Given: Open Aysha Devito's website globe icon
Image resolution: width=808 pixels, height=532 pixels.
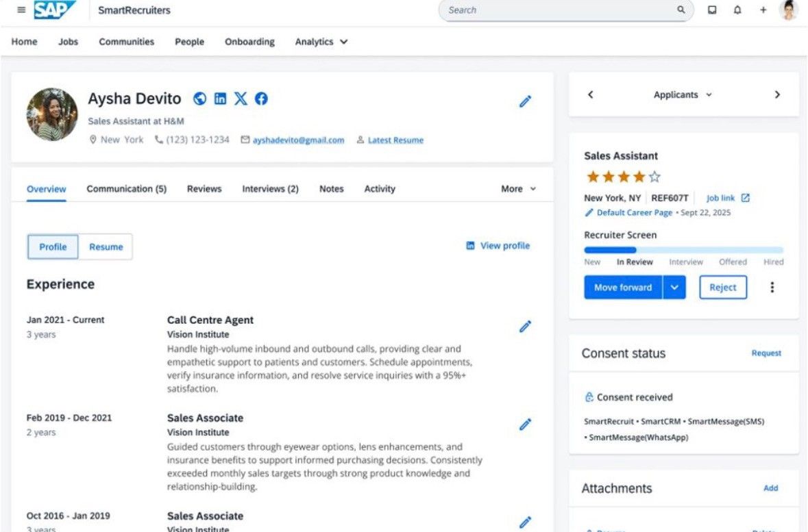Looking at the screenshot, I should (200, 99).
